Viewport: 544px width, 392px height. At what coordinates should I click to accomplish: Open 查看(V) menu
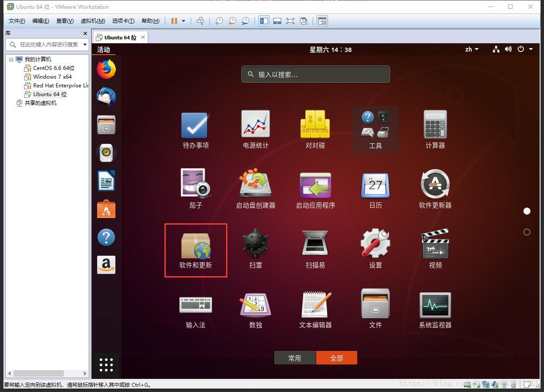[65, 21]
